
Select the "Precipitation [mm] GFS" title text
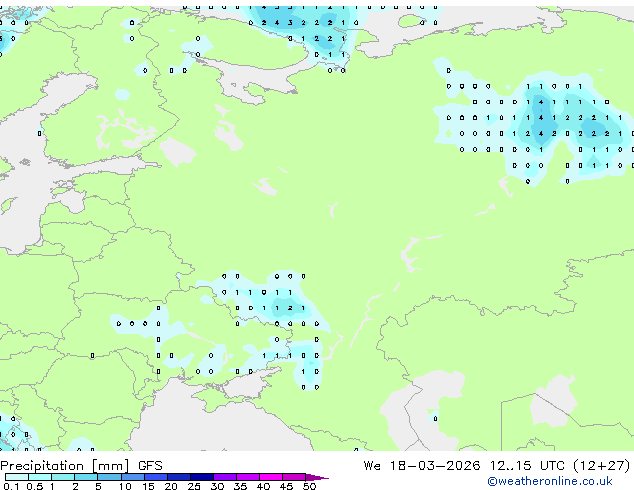tap(81, 466)
